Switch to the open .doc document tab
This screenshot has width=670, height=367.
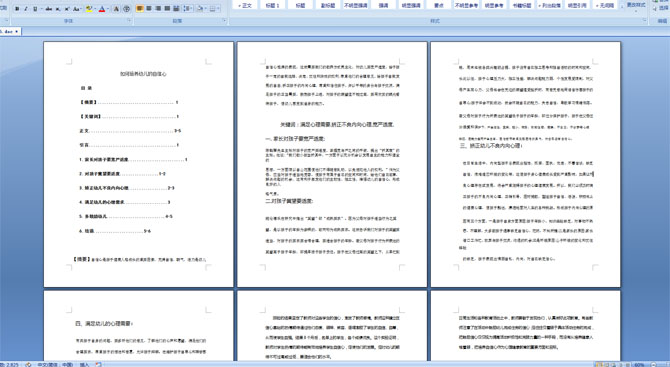(9, 32)
